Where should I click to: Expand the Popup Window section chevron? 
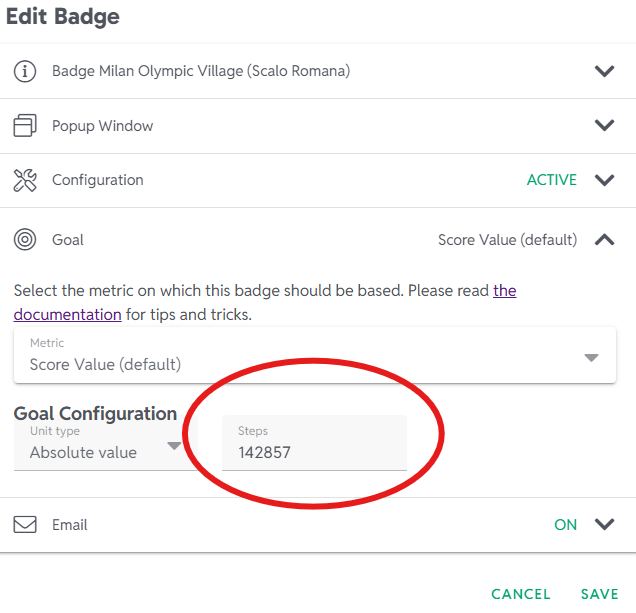coord(604,126)
